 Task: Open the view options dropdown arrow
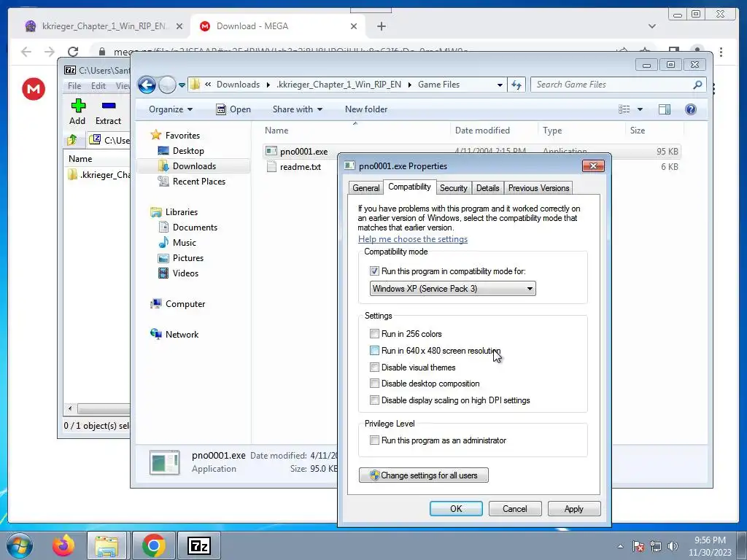pyautogui.click(x=640, y=109)
